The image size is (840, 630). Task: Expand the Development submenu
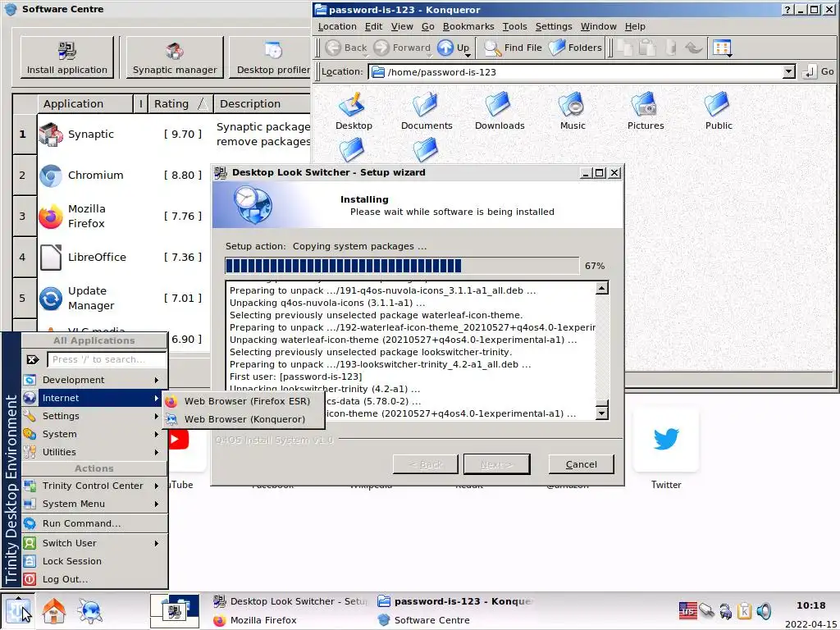94,380
